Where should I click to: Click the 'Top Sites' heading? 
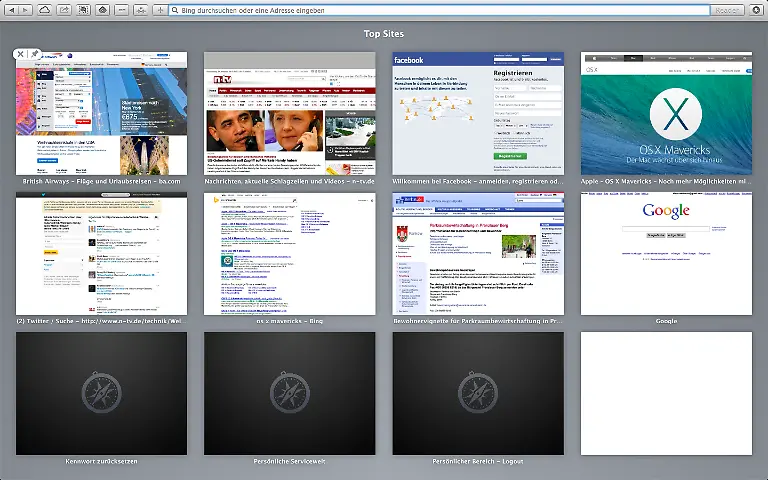tap(384, 34)
